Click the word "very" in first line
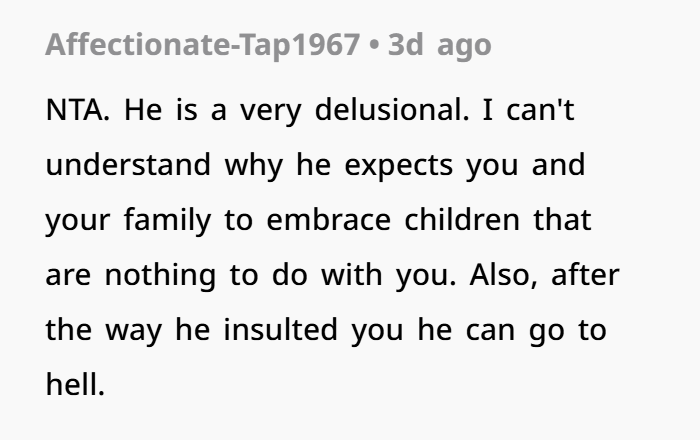 pos(271,111)
